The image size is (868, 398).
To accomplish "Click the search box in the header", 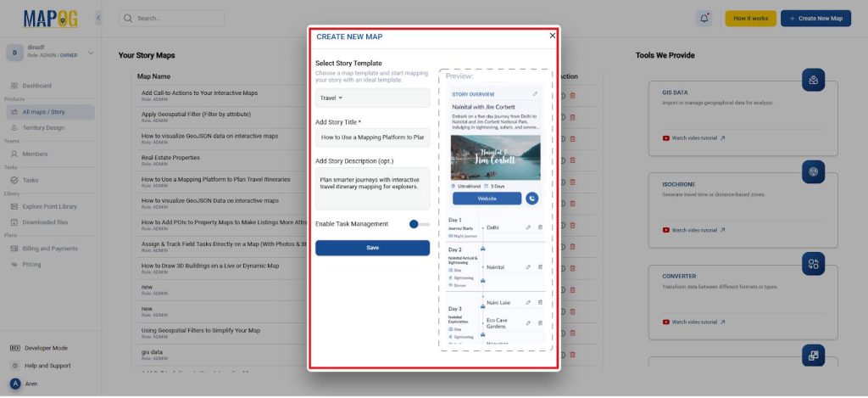I will [x=171, y=19].
